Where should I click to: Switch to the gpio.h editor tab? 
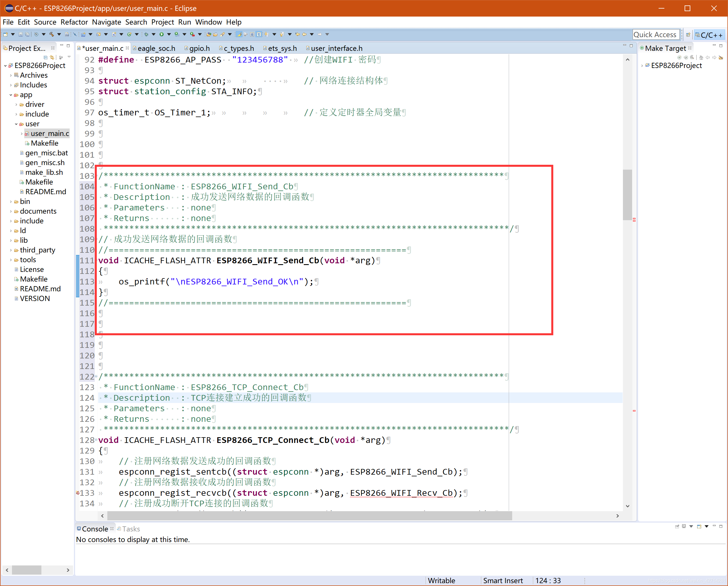coord(199,48)
